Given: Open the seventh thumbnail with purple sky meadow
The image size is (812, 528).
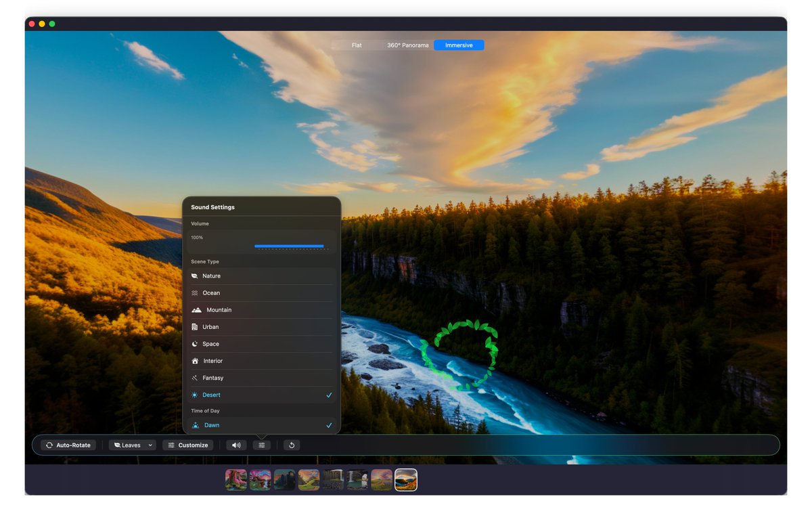Looking at the screenshot, I should click(x=382, y=480).
